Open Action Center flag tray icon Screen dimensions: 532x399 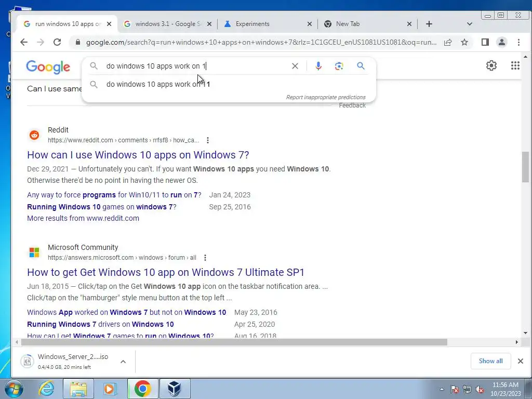click(455, 390)
